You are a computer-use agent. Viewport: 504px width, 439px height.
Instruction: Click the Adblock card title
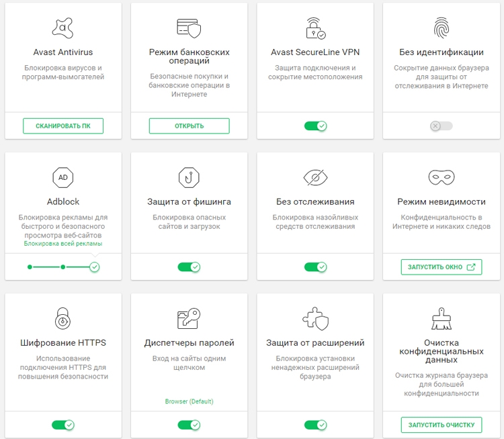[63, 201]
